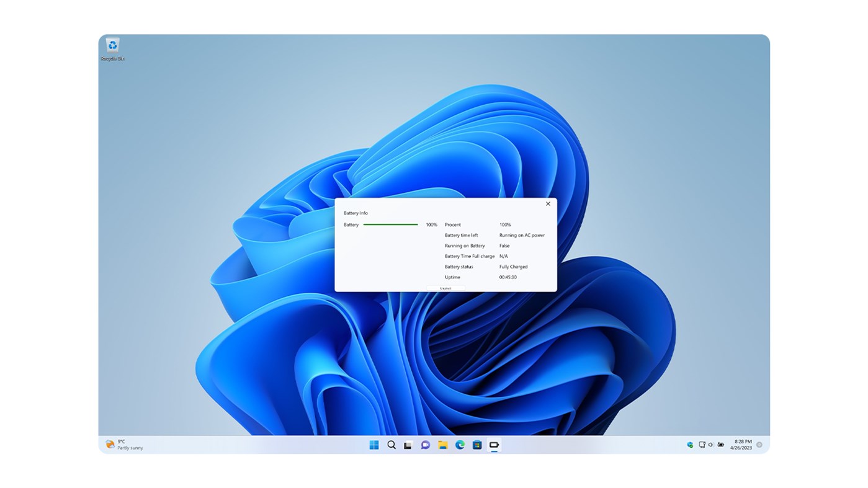
Task: Click the green battery level bar
Action: [390, 224]
